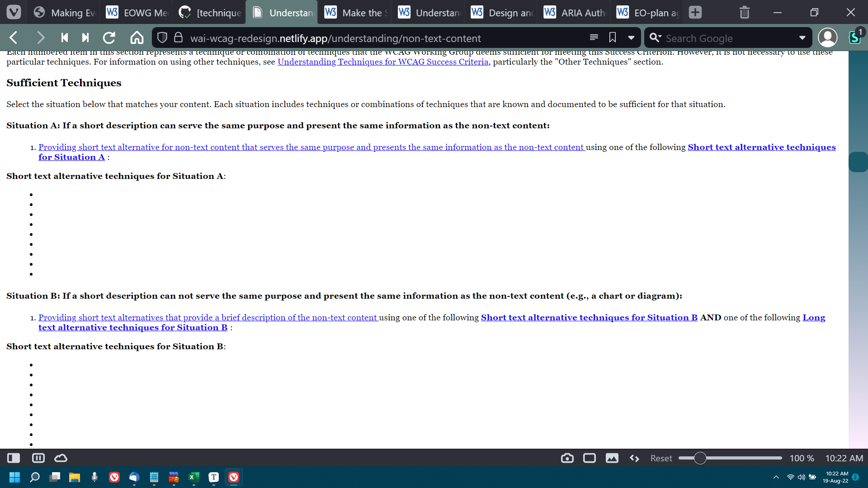Open the Vivaldi menu button

[x=14, y=12]
